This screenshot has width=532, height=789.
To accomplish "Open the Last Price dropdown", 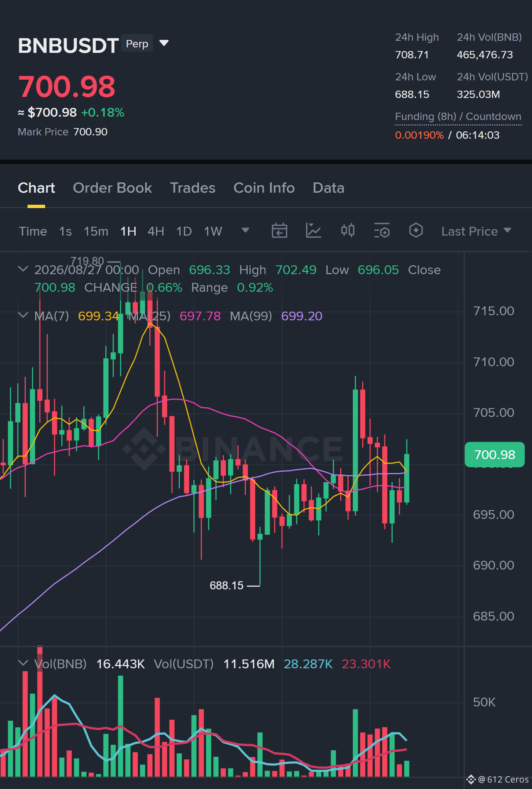I will [476, 231].
